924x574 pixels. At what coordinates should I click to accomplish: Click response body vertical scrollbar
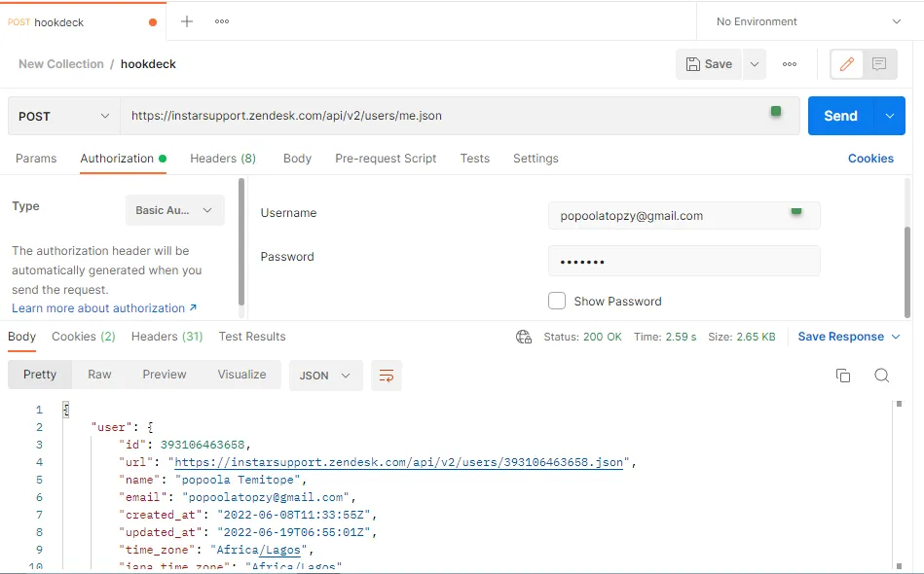(x=900, y=484)
